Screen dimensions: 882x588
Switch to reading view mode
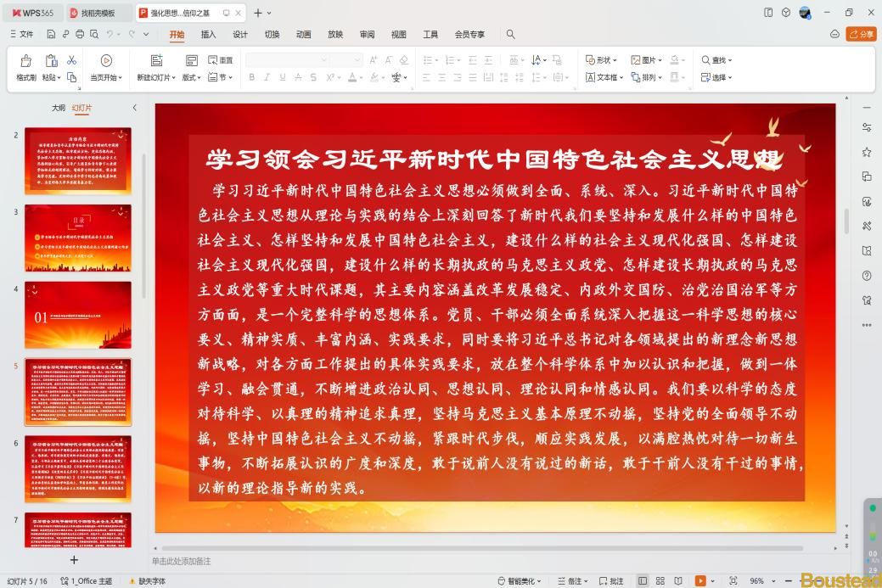point(677,581)
